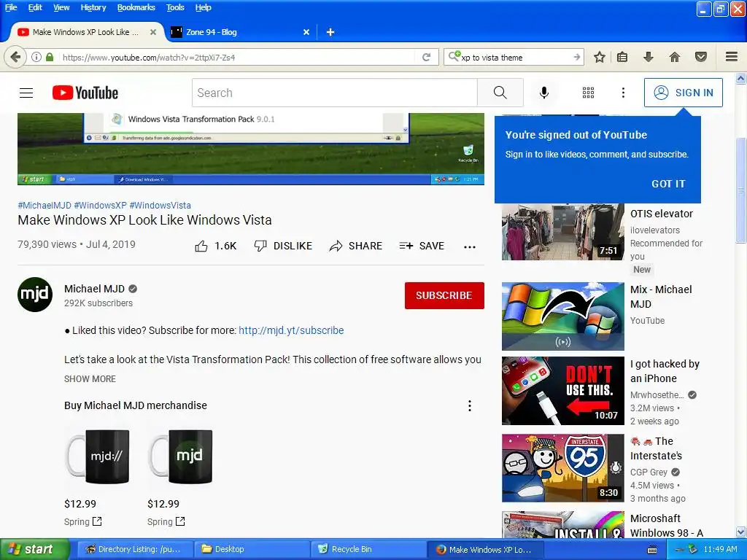Click the browser back arrow button
747x560 pixels.
pos(15,57)
